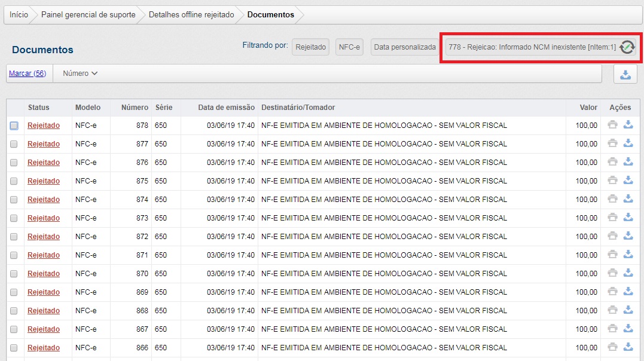This screenshot has height=361, width=644.
Task: Click the Marcar (56) link
Action: pyautogui.click(x=28, y=74)
